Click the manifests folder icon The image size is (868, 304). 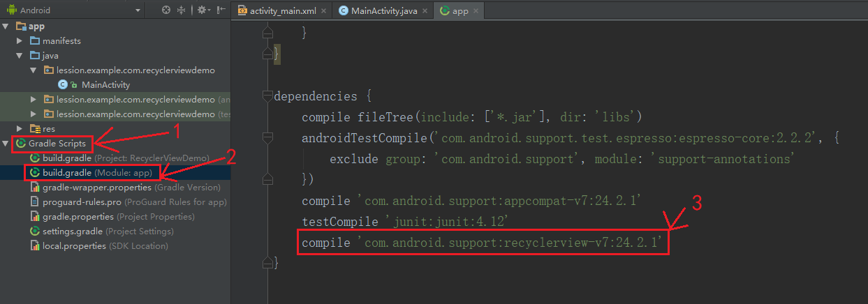click(x=35, y=40)
